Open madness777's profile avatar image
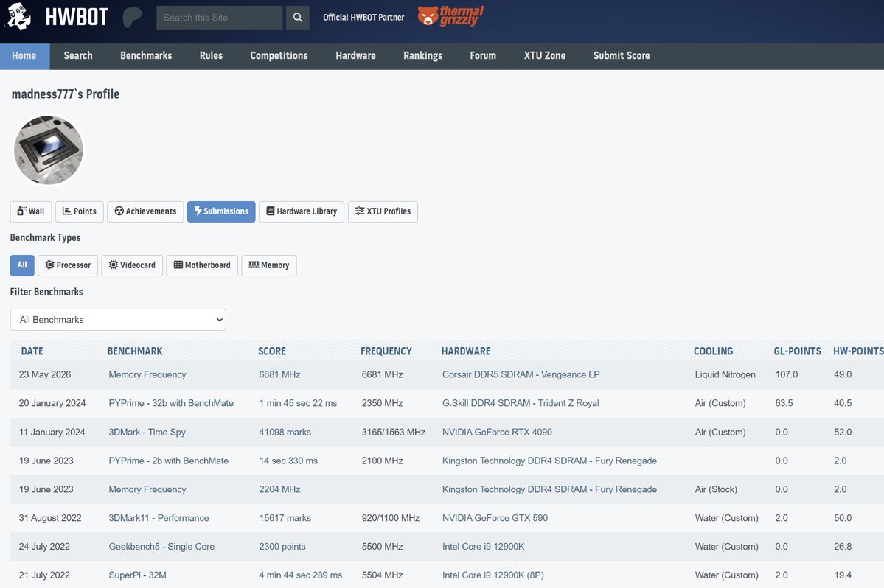884x588 pixels. coord(49,150)
